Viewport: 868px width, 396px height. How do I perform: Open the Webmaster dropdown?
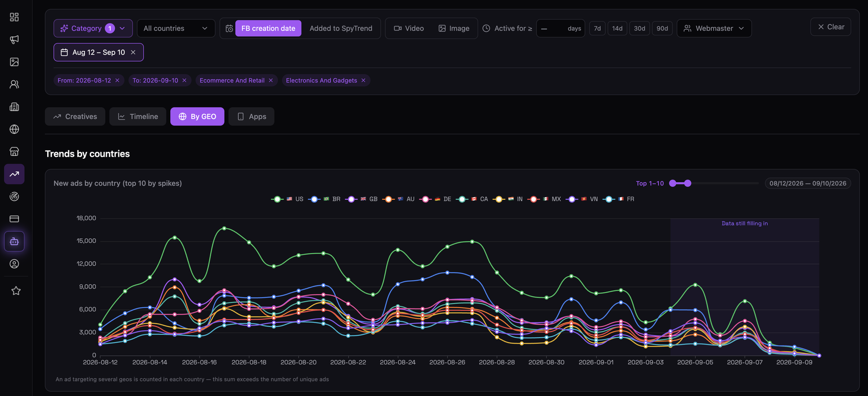[714, 28]
